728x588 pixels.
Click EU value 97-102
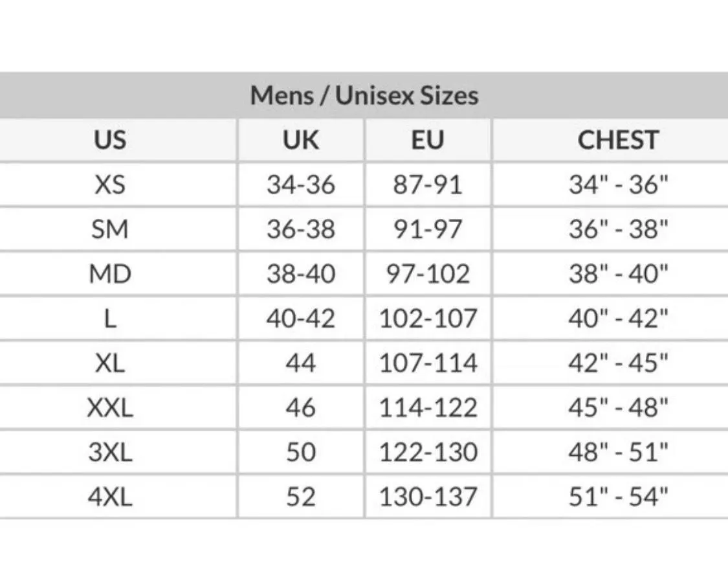click(428, 273)
